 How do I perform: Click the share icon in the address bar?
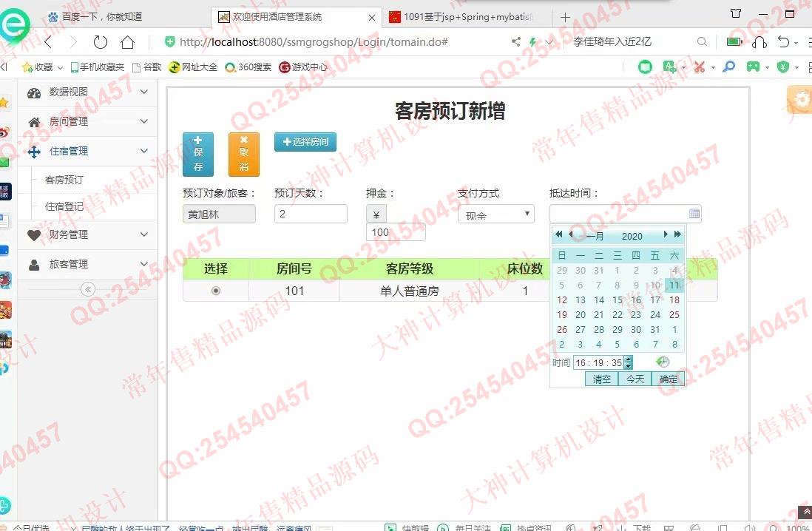515,42
